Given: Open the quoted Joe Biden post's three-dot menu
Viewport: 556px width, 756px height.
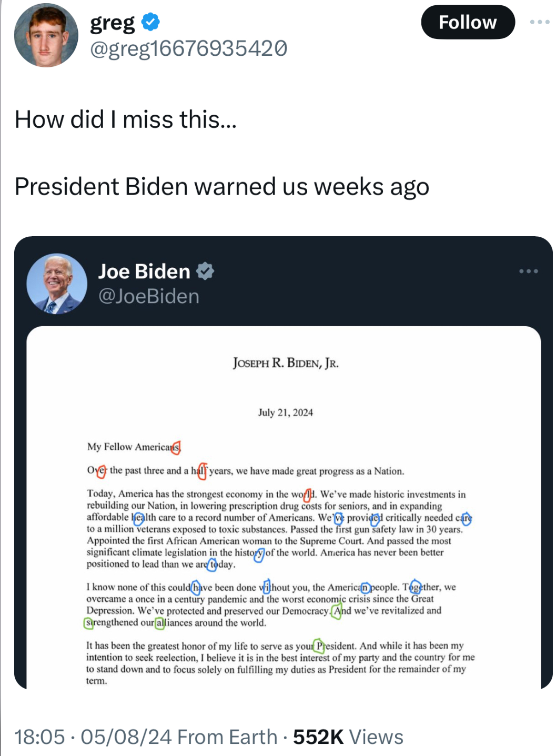Looking at the screenshot, I should 528,271.
